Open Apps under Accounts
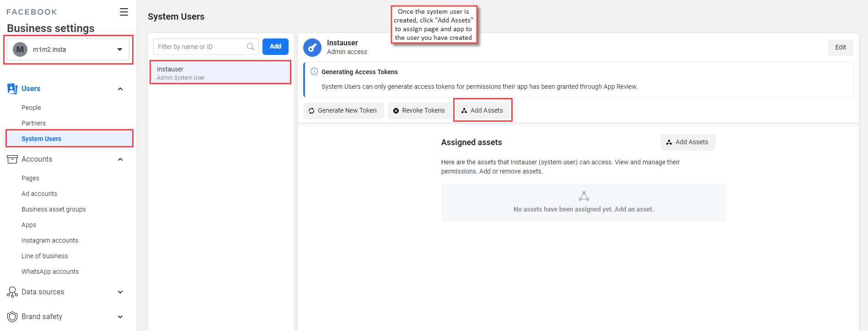Screen dimensions: 868x331 coord(29,225)
